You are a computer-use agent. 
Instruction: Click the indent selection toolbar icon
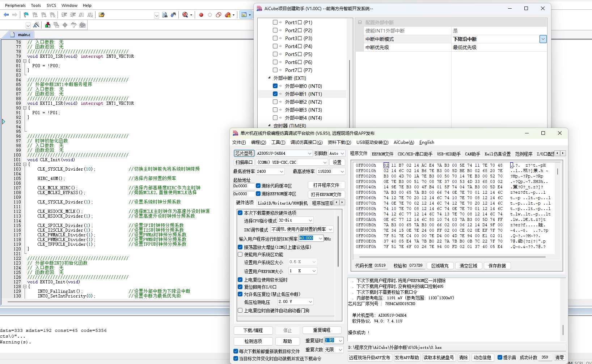[x=64, y=15]
